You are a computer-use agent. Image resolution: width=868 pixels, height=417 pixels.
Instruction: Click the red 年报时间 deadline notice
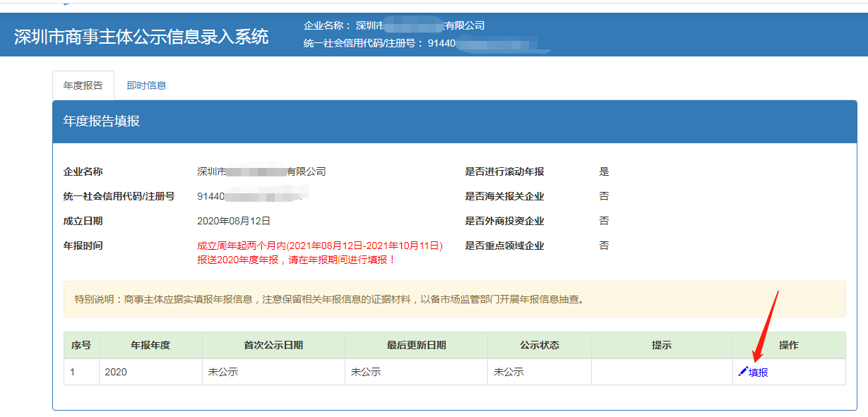coord(320,253)
